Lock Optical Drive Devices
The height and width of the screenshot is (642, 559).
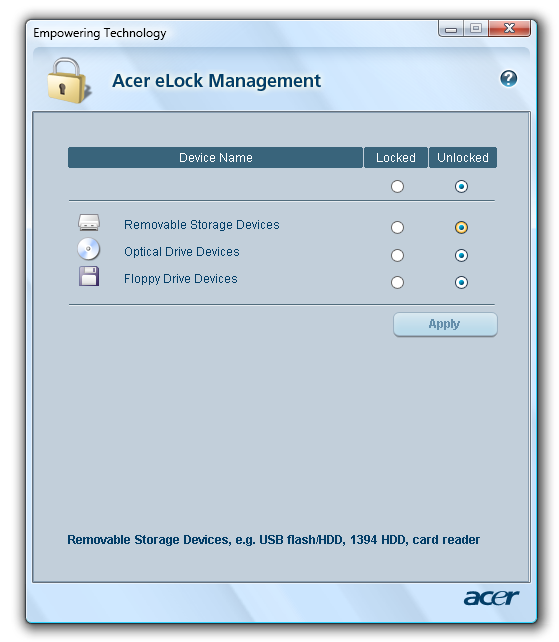click(x=397, y=255)
